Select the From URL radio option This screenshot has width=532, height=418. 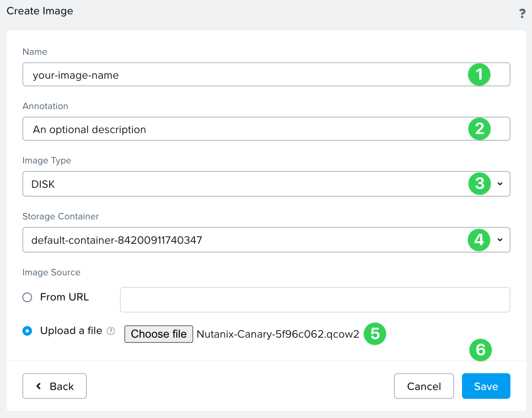pos(27,297)
